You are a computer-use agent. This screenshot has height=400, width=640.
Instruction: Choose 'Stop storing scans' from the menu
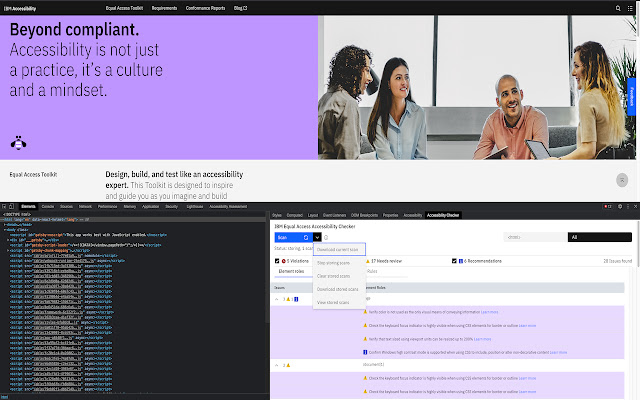pyautogui.click(x=339, y=263)
